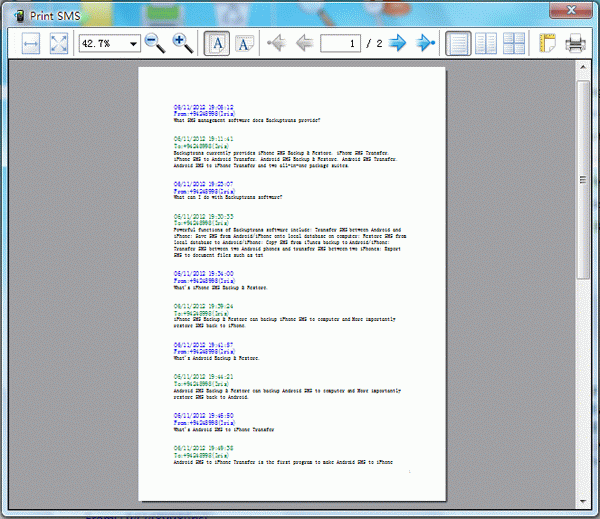The height and width of the screenshot is (519, 600).
Task: Zoom out with the minus magnifier
Action: coord(155,43)
